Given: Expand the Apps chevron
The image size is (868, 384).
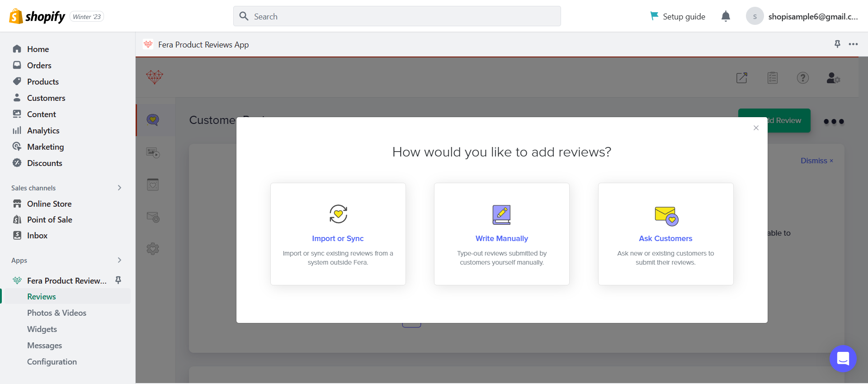Looking at the screenshot, I should point(119,260).
